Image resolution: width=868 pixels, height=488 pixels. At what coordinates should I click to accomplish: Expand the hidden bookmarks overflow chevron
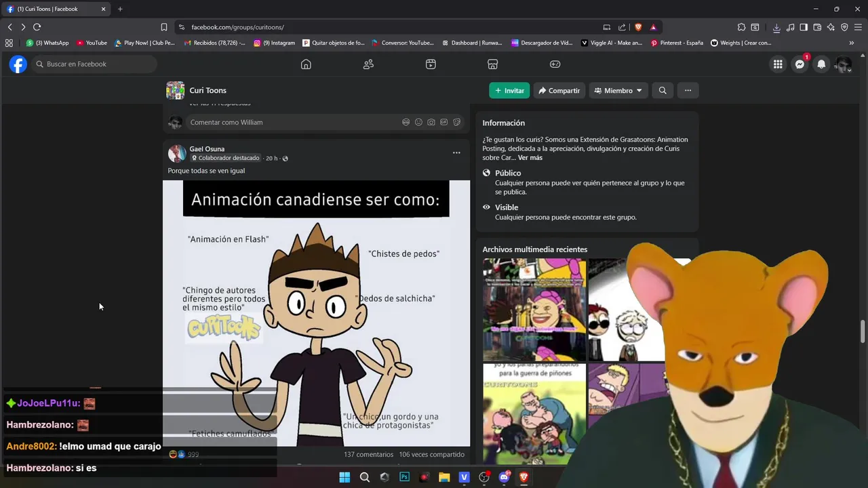coord(852,43)
